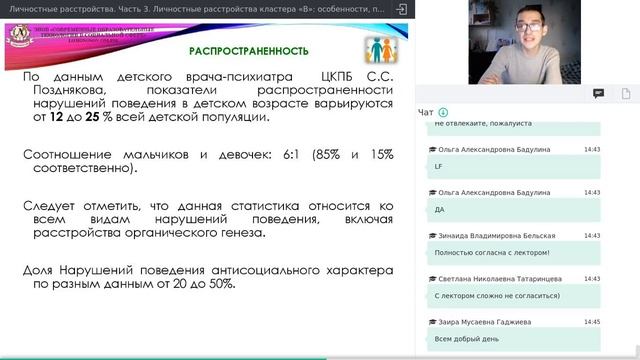Click the exit webinar icon in title bar
The height and width of the screenshot is (360, 640).
click(402, 9)
